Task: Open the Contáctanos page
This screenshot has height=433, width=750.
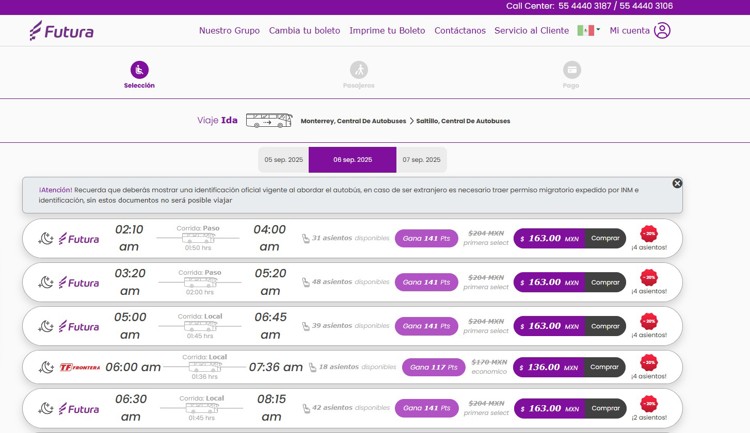Action: pyautogui.click(x=460, y=31)
